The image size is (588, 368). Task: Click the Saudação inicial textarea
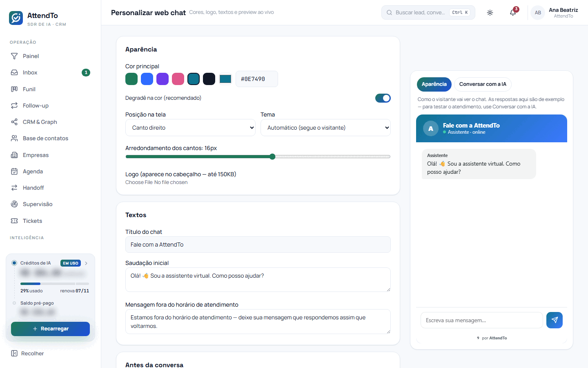click(258, 280)
